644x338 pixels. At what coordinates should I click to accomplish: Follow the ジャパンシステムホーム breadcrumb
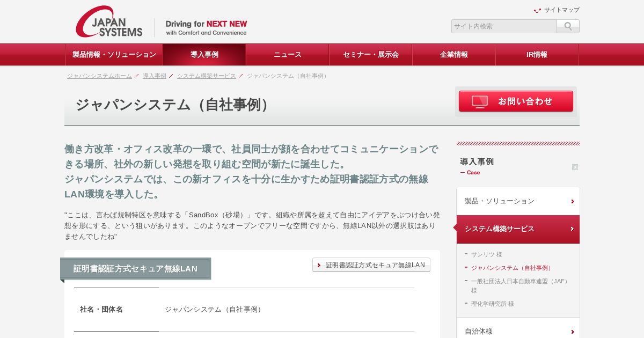coord(99,76)
